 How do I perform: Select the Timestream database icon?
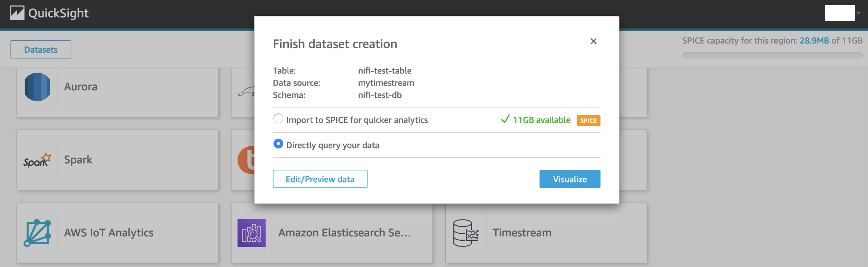pos(465,233)
